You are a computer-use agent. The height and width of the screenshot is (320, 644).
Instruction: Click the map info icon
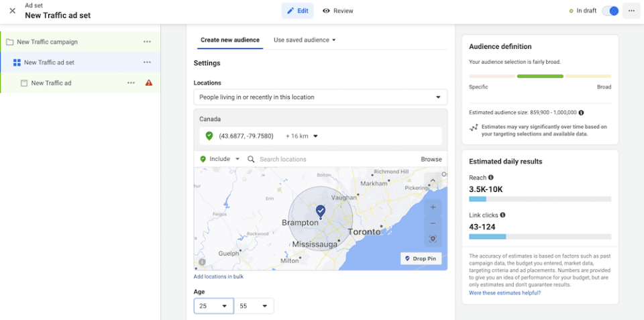point(202,262)
